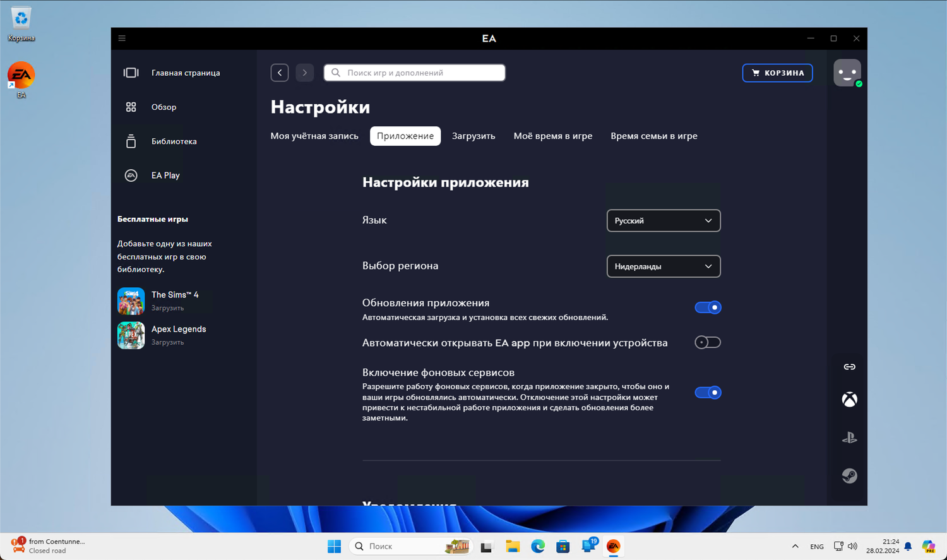Select The Sims™ 4 title text
The width and height of the screenshot is (947, 560).
(175, 295)
